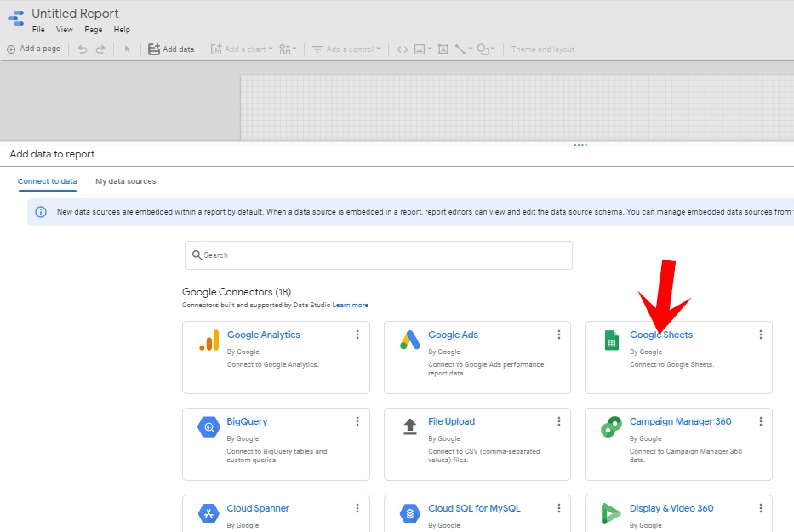Click the File Upload arrow icon

coord(410,426)
